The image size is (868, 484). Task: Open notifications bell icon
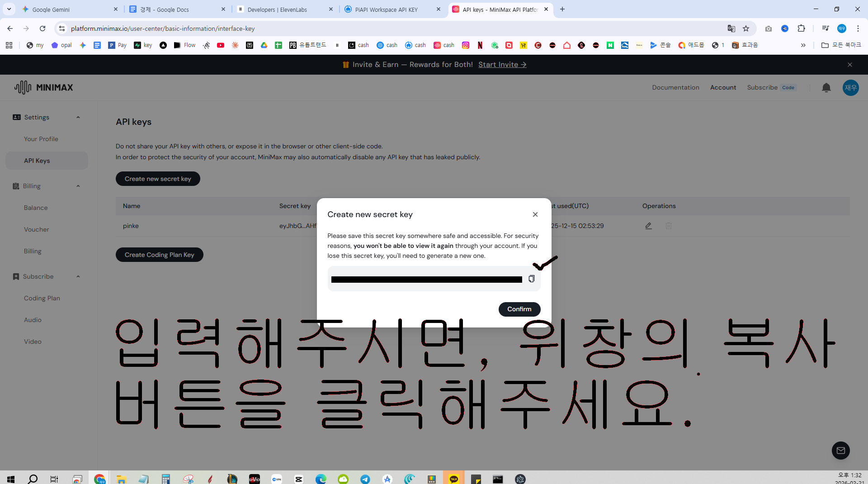(x=826, y=88)
